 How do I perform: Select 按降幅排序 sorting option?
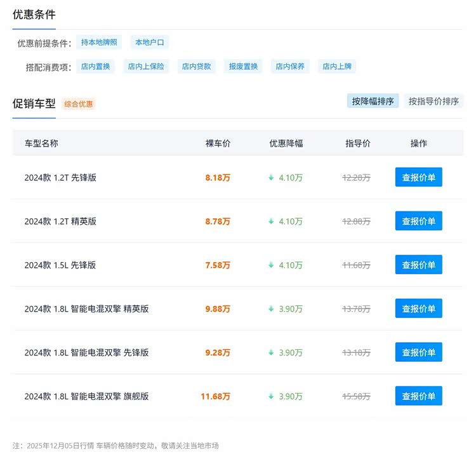click(373, 101)
